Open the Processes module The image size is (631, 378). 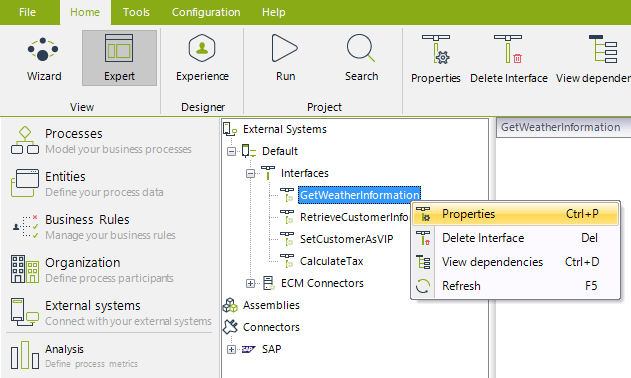(101, 140)
